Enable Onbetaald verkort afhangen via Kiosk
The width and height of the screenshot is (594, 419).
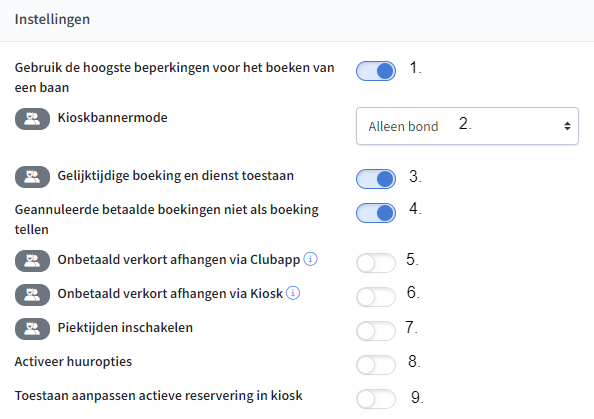(376, 297)
